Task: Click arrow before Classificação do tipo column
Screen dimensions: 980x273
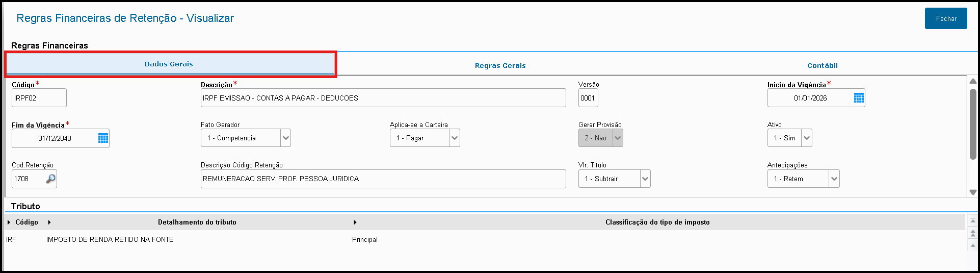Action: (355, 222)
